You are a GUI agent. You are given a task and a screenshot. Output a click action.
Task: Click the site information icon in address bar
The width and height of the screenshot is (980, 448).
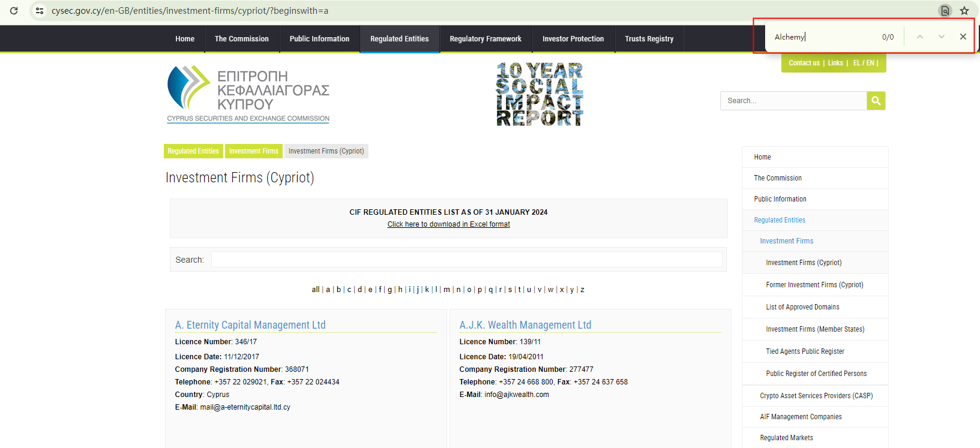(40, 11)
